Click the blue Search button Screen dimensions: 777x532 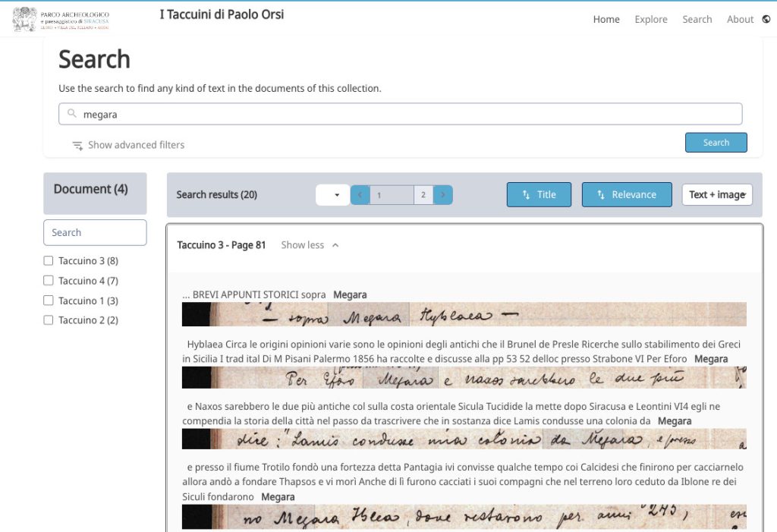(x=716, y=143)
